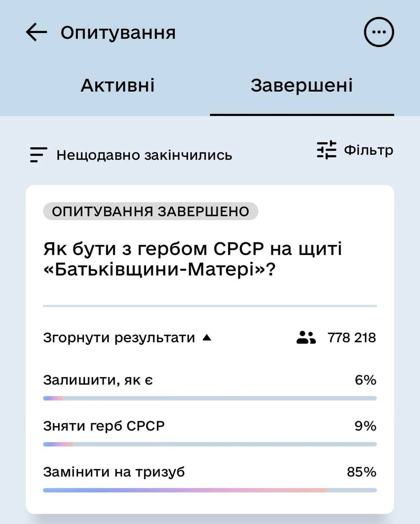This screenshot has height=524, width=420.
Task: Tap the Зняти герб СРСР option
Action: (x=104, y=426)
